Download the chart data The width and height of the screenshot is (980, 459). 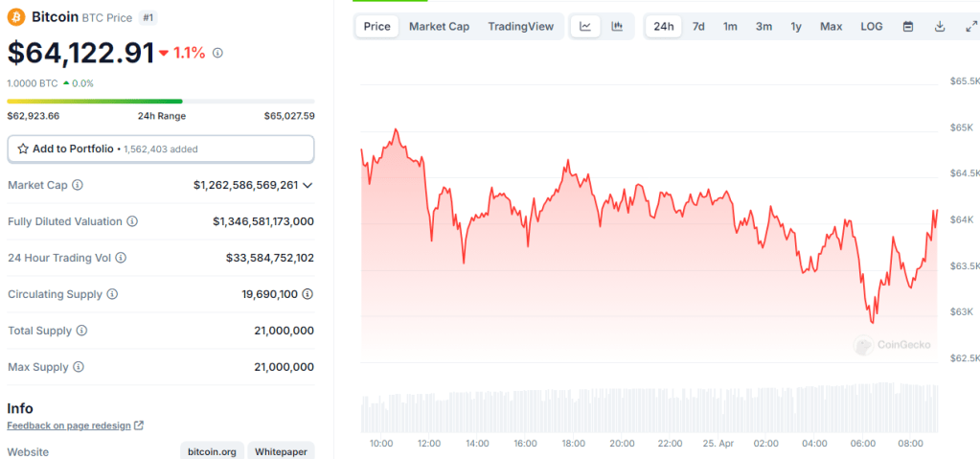pos(940,26)
